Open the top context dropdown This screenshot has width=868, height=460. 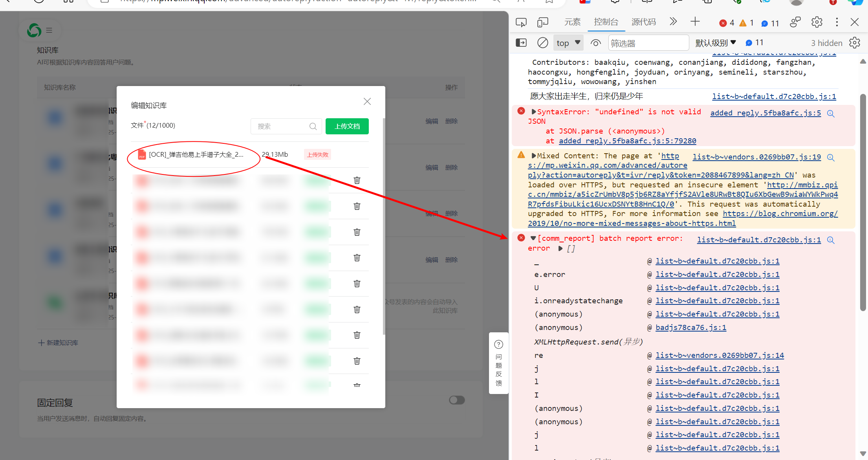click(x=568, y=43)
